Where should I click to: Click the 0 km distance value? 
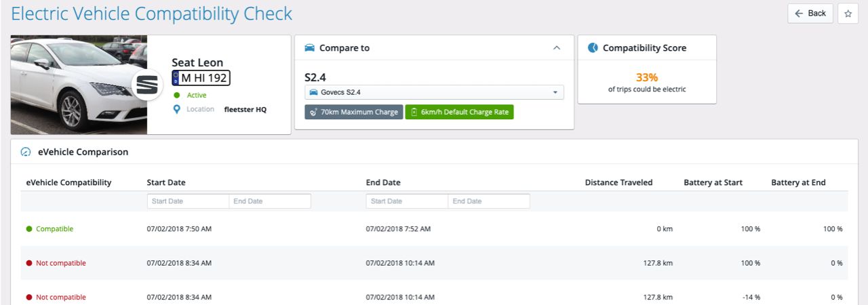click(x=665, y=229)
